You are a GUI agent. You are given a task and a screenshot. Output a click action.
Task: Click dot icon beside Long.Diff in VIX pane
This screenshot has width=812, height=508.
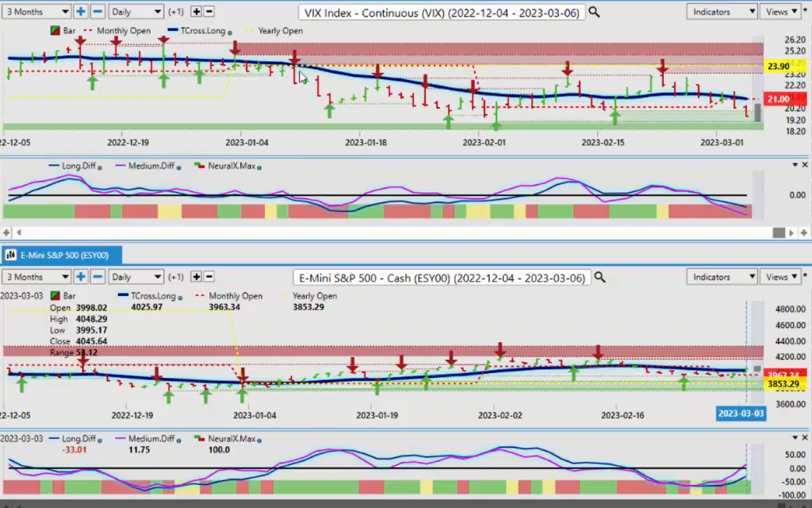coord(100,167)
